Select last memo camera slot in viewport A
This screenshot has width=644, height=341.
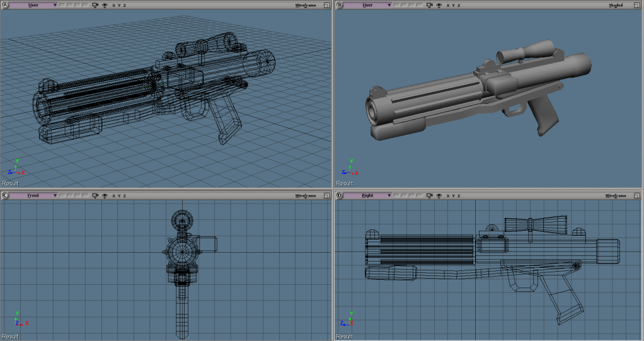[x=85, y=5]
